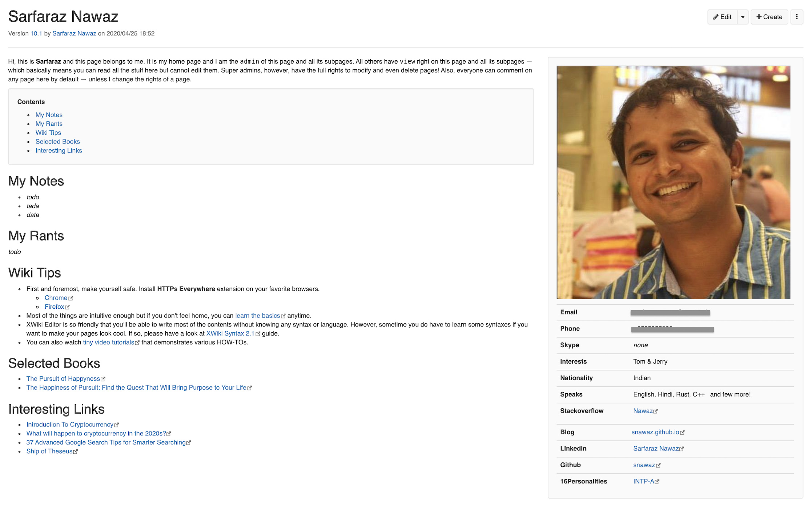
Task: Visit the Sarfaraz Nawaz author link
Action: pos(74,33)
